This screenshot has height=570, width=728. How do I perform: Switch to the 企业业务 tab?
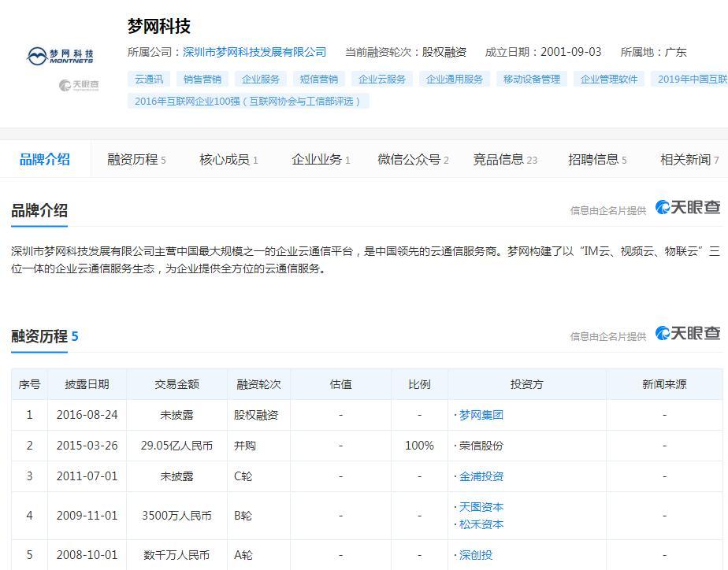coord(321,160)
